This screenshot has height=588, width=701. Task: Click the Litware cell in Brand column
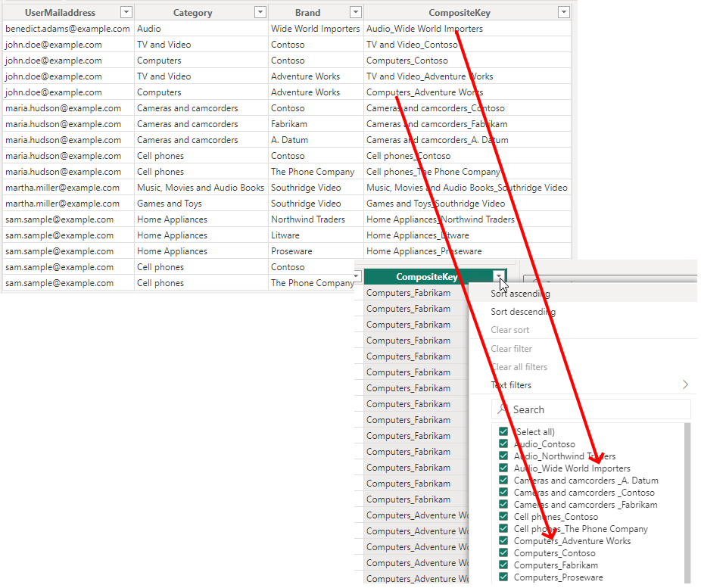(285, 235)
